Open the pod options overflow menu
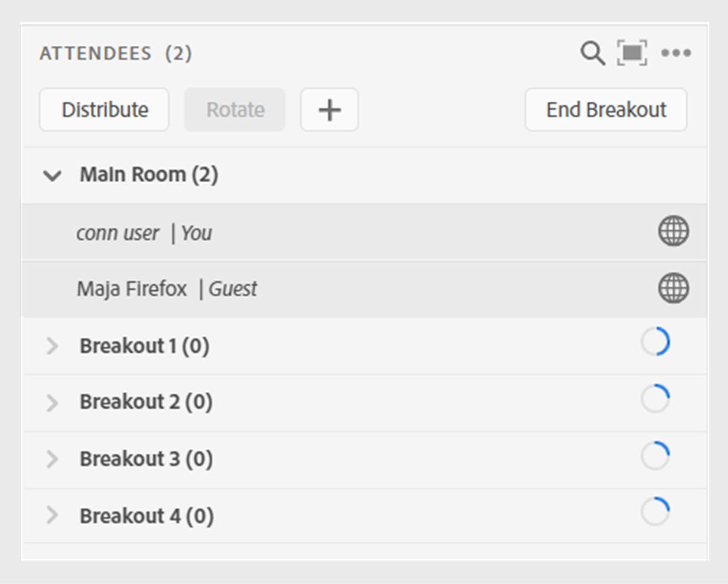Viewport: 728px width, 584px height. (x=677, y=53)
